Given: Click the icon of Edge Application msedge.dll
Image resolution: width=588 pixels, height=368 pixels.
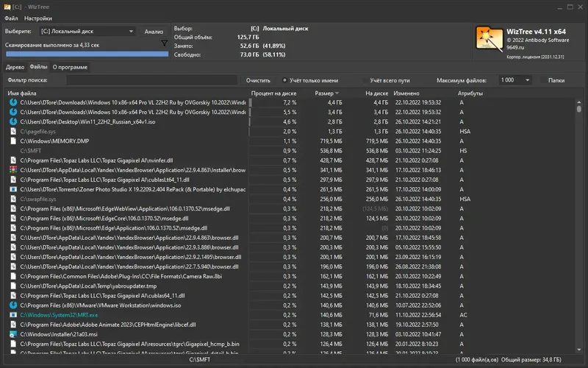Looking at the screenshot, I should 13,228.
